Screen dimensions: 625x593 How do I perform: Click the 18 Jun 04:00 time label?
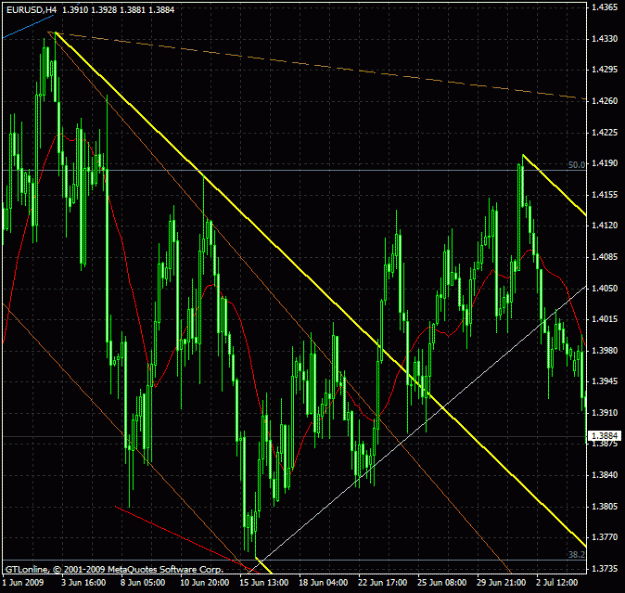click(x=323, y=583)
